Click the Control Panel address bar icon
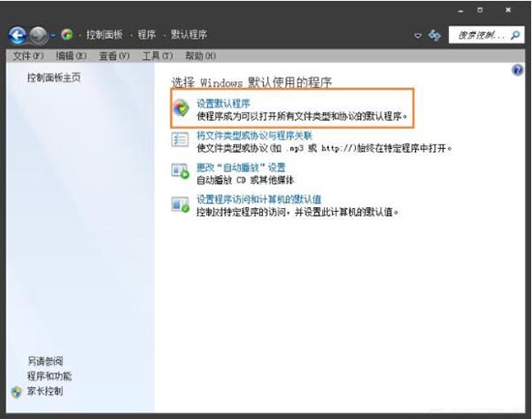532x419 pixels. [67, 35]
